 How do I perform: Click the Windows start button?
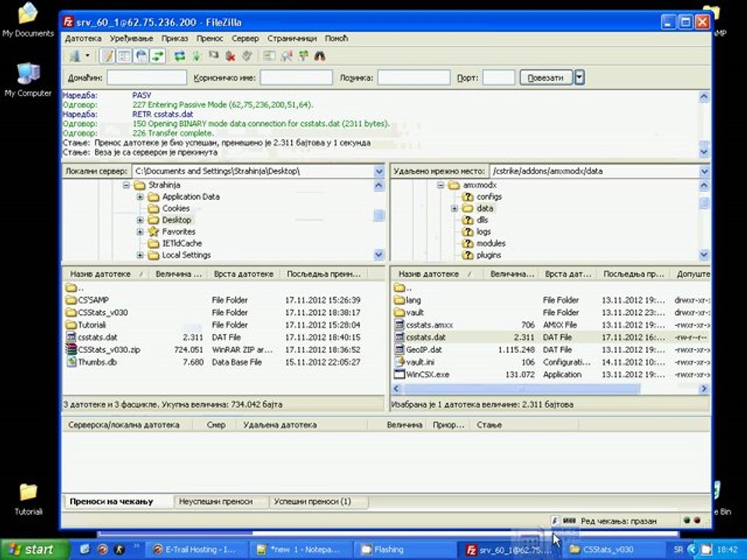pos(34,550)
